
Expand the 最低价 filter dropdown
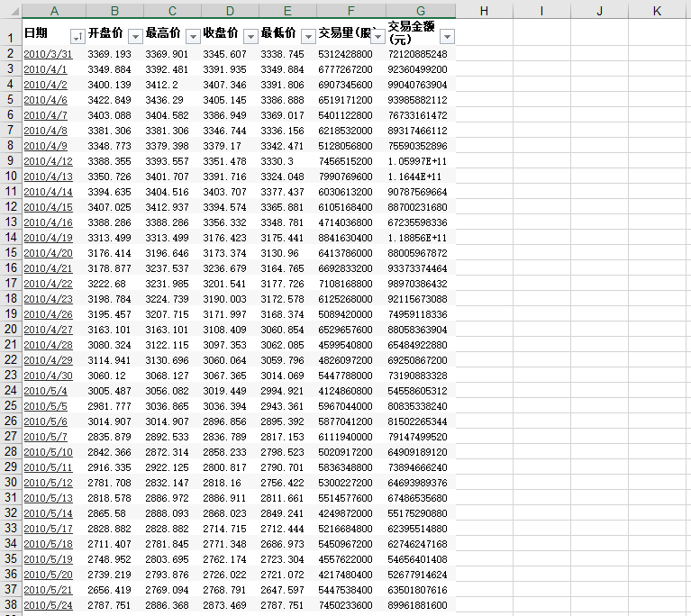(x=308, y=37)
